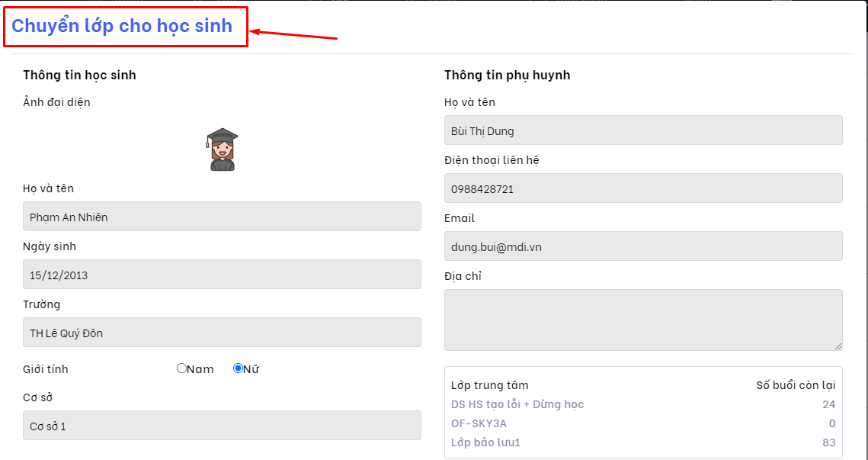Click the Chuyển lớp cho học sinh title
The height and width of the screenshot is (460, 868).
point(122,26)
